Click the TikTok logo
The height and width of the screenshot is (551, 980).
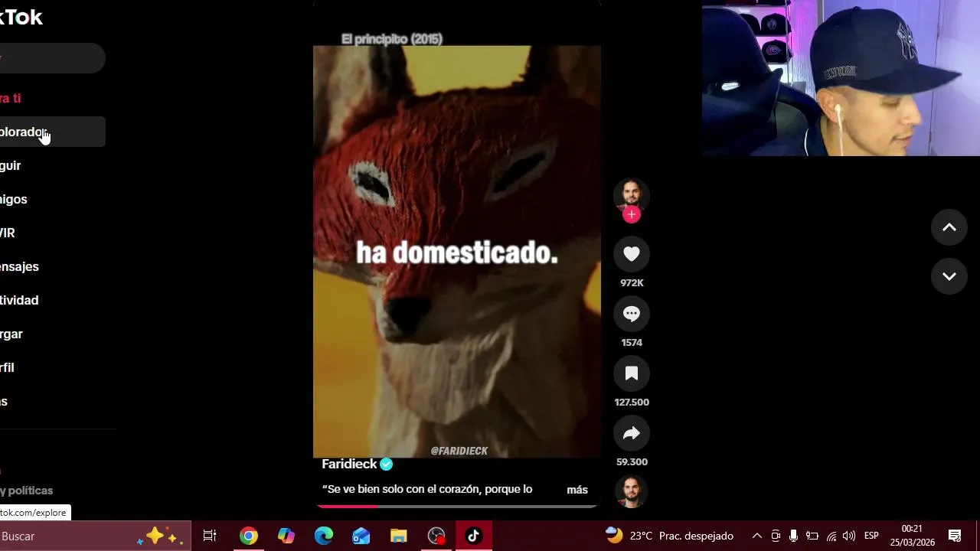[x=21, y=18]
